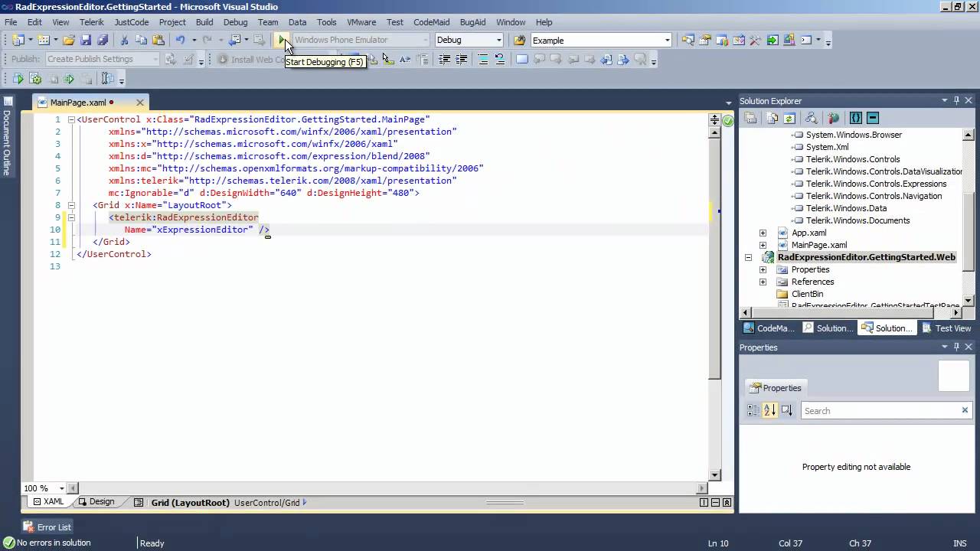Open the Telerik menu
This screenshot has height=551, width=980.
tap(91, 22)
